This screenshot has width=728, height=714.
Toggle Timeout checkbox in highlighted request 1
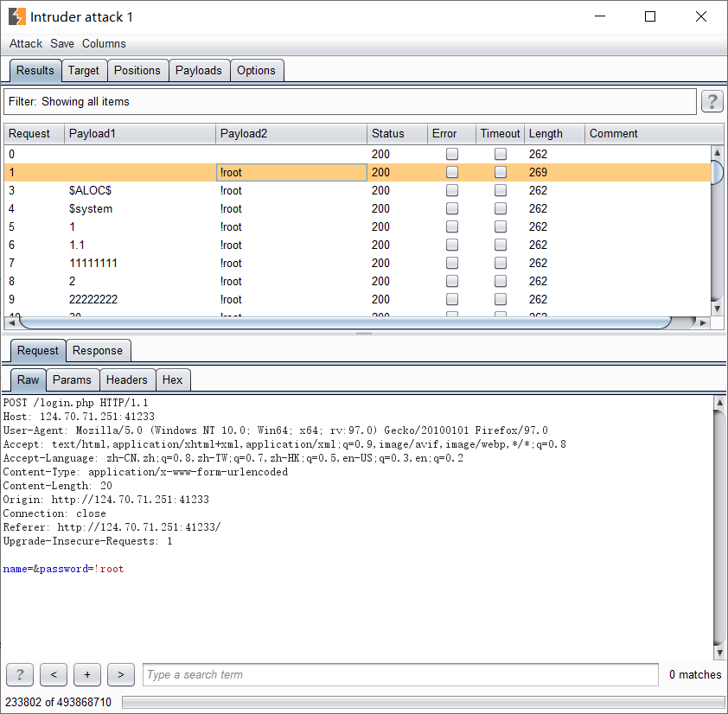click(501, 172)
